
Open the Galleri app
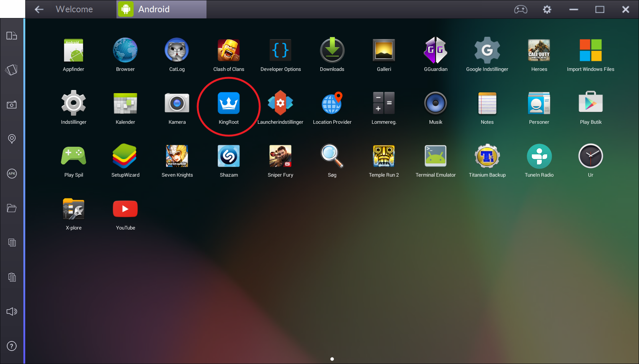click(x=384, y=50)
